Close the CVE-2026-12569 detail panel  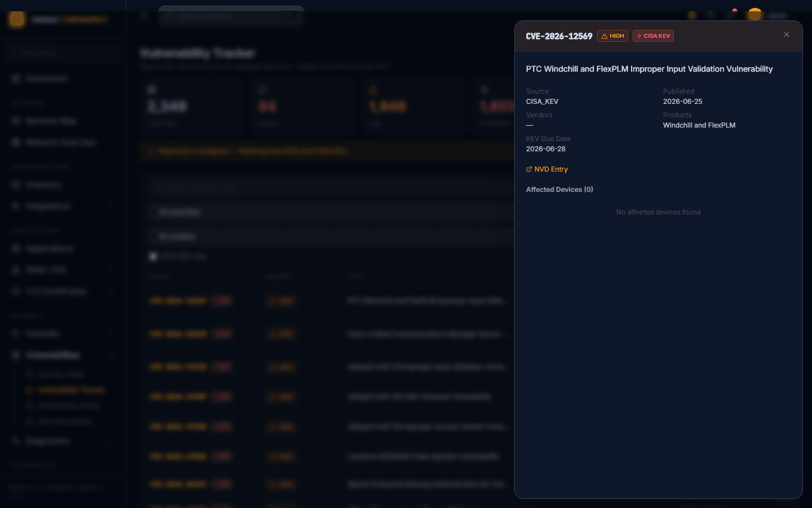click(787, 35)
